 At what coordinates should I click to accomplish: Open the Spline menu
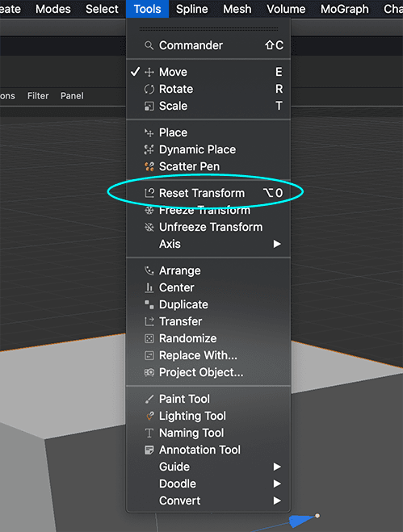[192, 9]
